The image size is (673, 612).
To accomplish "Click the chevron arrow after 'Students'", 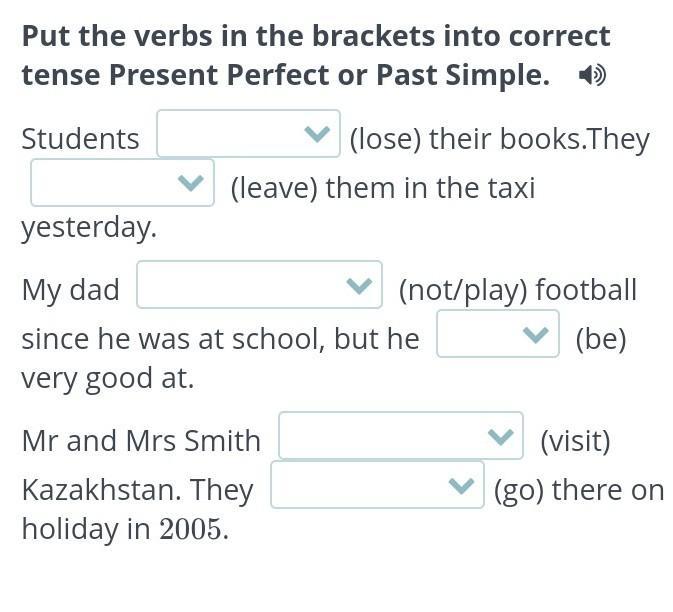I will pyautogui.click(x=317, y=134).
